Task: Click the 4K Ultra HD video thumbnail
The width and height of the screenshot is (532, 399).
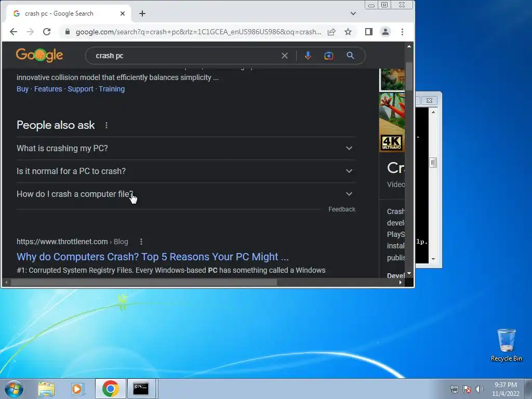Action: click(x=392, y=123)
